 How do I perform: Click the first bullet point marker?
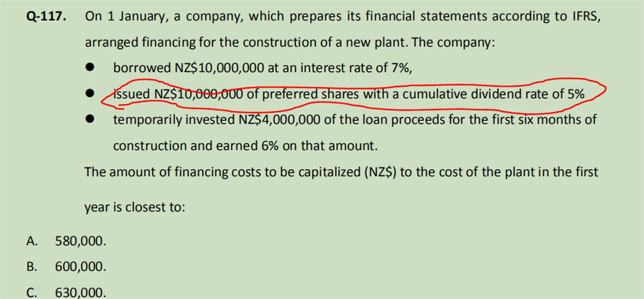(91, 68)
